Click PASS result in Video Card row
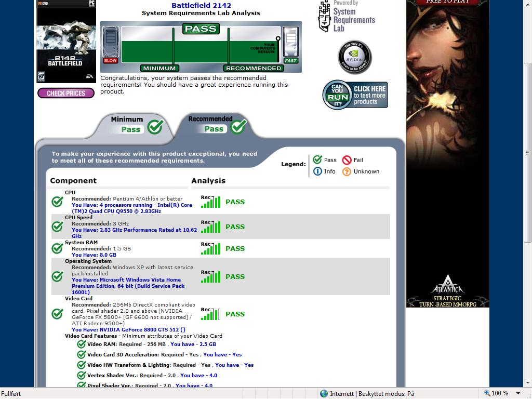Screen dimensions: 532x399 coord(235,314)
